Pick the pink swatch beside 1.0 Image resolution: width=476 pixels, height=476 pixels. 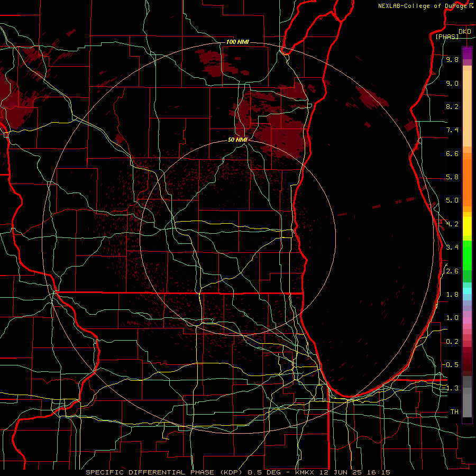[x=467, y=321]
